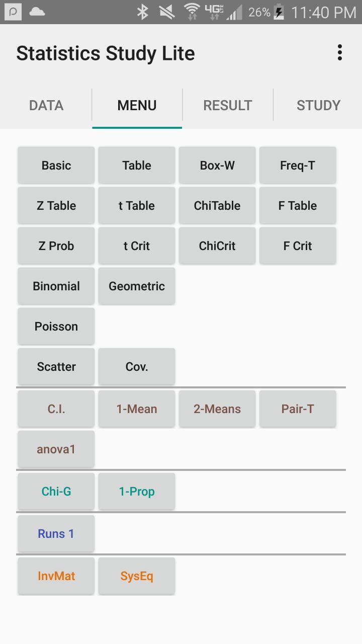Tap the C.I. confidence interval button
This screenshot has height=644, width=362.
pos(56,409)
